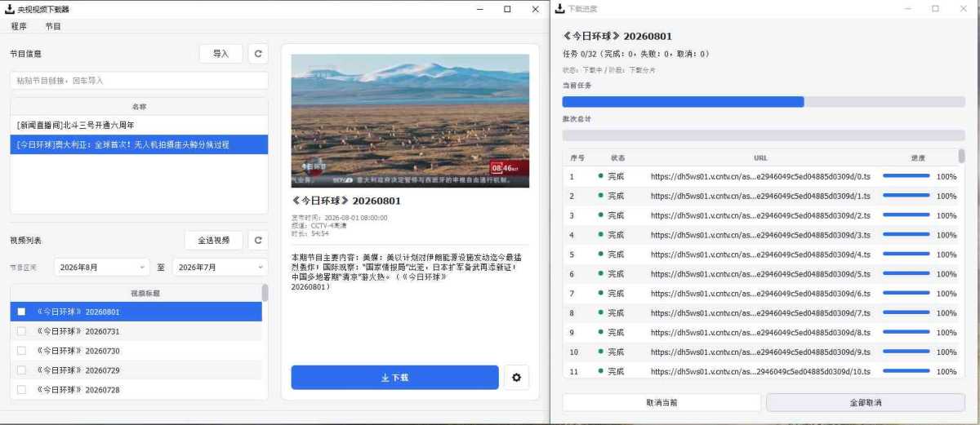
Task: Click URL ending in 0309d/9.ts
Action: point(760,352)
